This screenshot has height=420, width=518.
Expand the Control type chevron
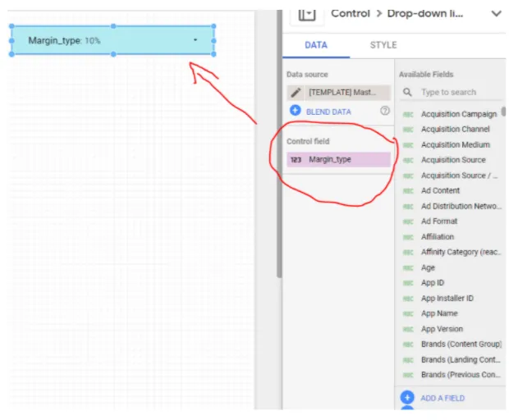[x=496, y=14]
